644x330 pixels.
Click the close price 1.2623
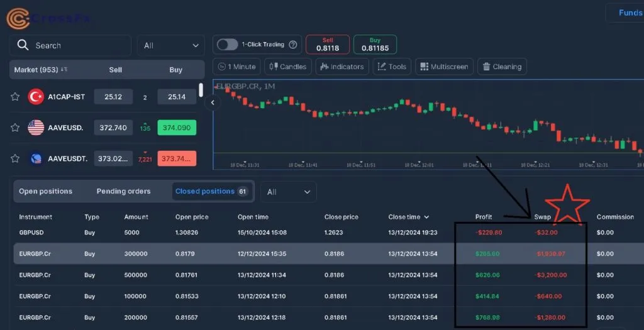pos(333,233)
